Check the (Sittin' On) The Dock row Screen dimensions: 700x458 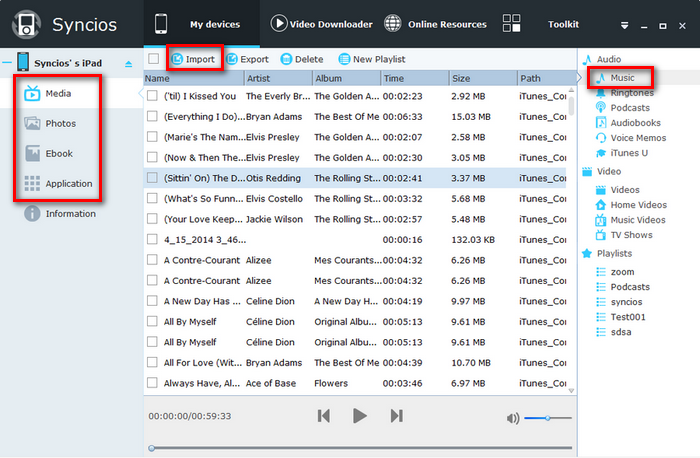(x=152, y=178)
